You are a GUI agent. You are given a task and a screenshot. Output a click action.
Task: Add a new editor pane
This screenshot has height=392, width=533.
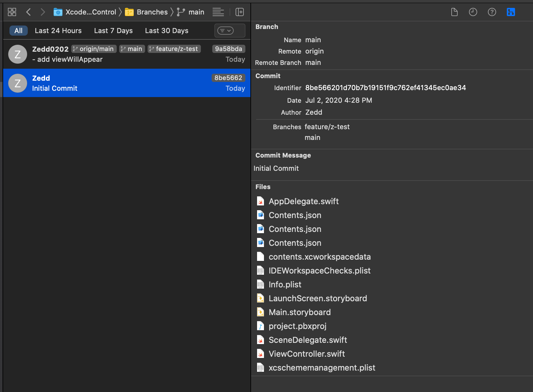point(240,12)
